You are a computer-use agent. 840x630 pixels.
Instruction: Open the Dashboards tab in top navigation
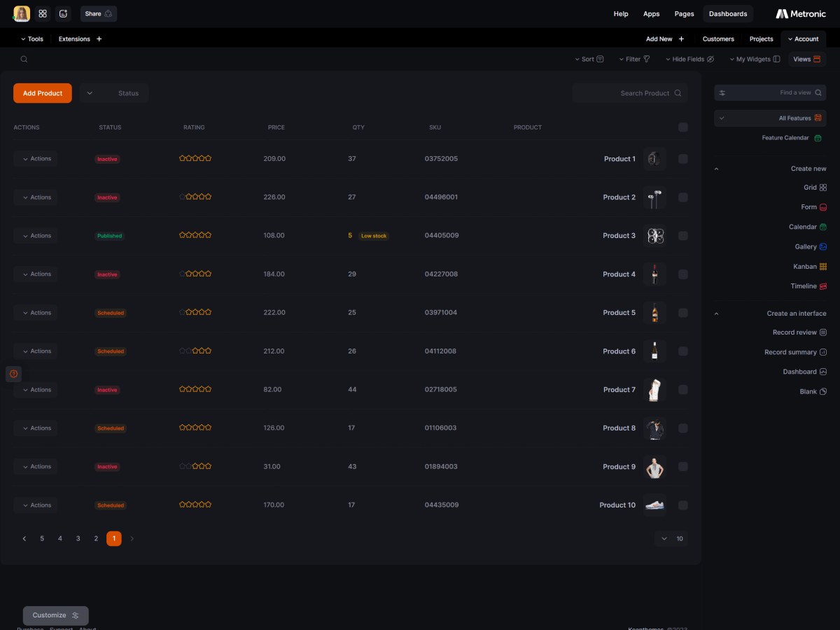728,14
